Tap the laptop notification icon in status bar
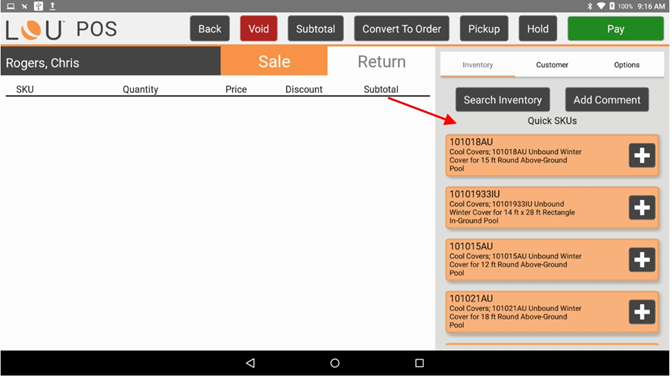Image resolution: width=672 pixels, height=377 pixels. point(11,6)
